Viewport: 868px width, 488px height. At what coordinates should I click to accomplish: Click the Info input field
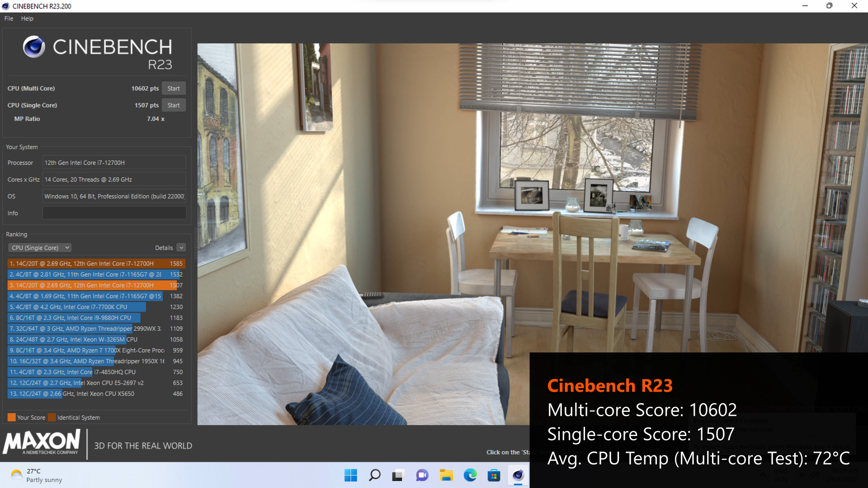click(x=114, y=213)
